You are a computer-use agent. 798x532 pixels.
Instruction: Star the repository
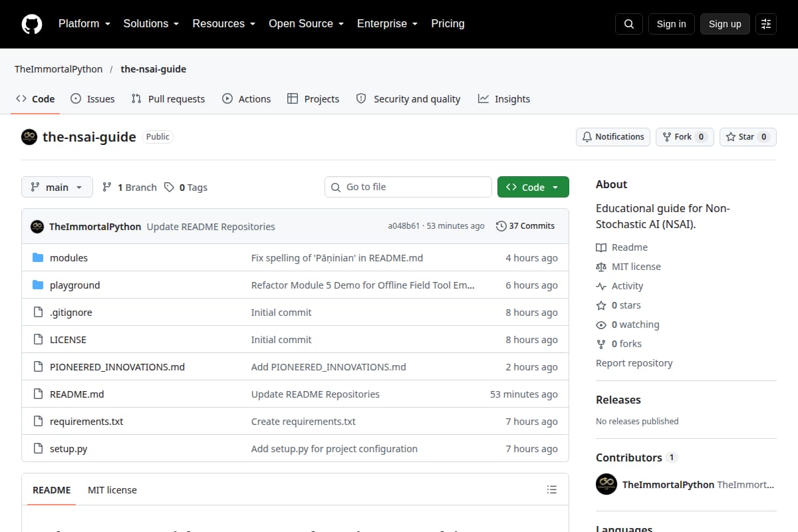pyautogui.click(x=748, y=137)
